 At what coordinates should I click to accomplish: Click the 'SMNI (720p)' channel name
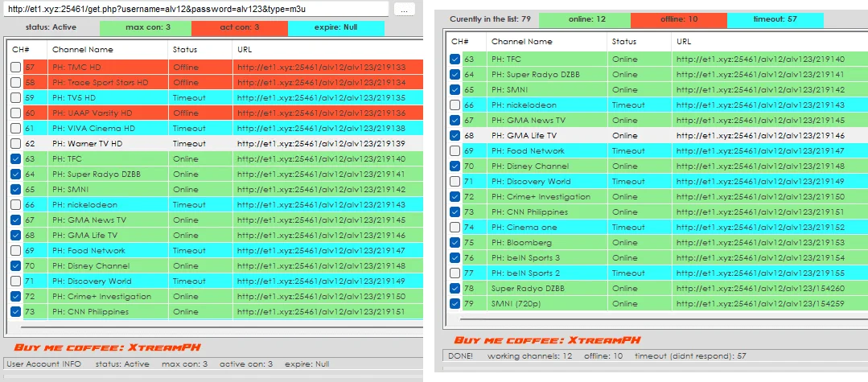pos(514,303)
